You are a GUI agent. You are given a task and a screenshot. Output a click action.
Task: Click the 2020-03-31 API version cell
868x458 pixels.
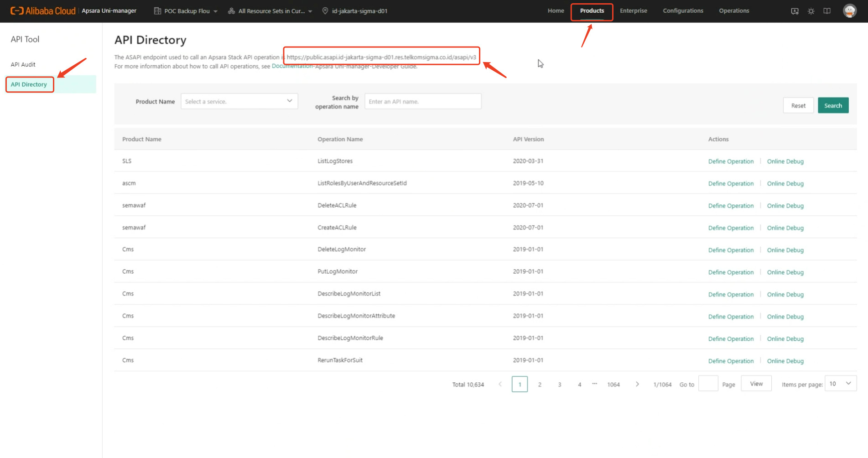[528, 161]
